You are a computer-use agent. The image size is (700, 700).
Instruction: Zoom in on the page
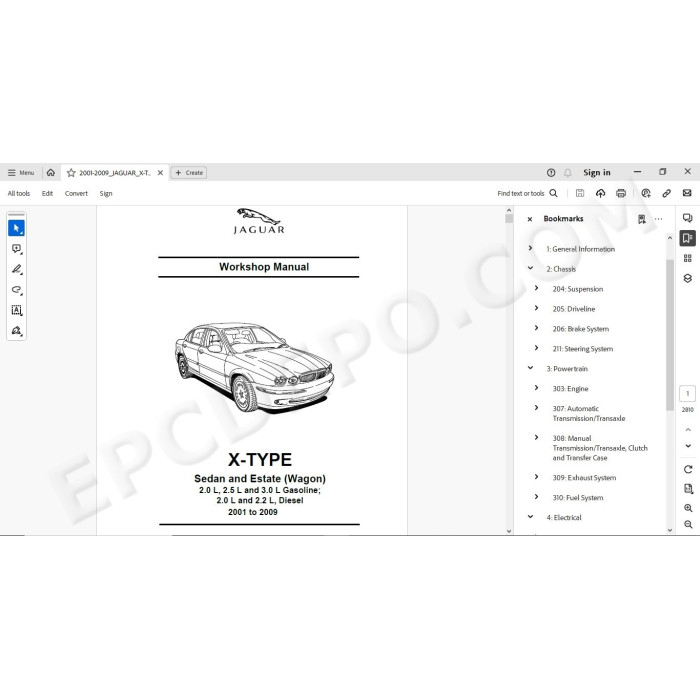(688, 508)
